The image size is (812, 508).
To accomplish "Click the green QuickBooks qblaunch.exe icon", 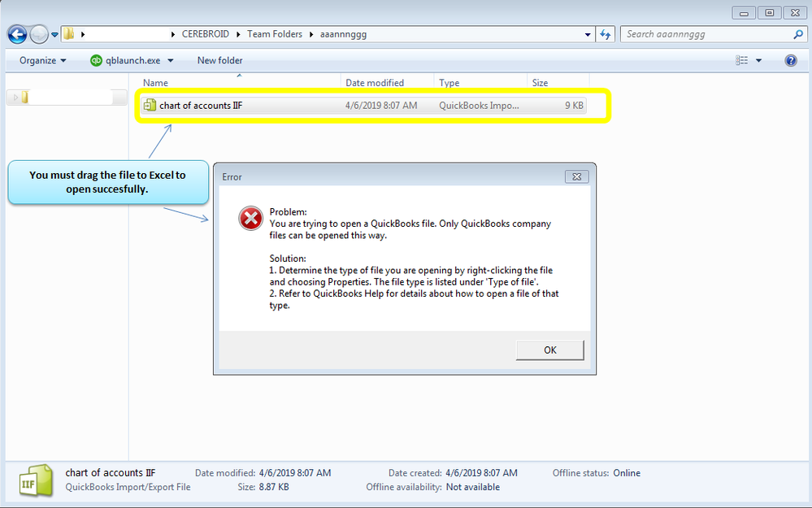I will pyautogui.click(x=97, y=61).
